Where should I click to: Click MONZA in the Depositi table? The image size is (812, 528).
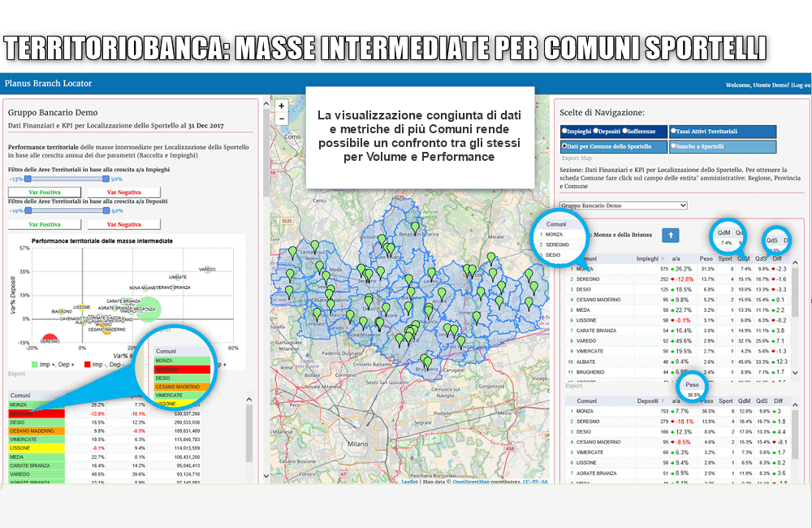point(585,411)
